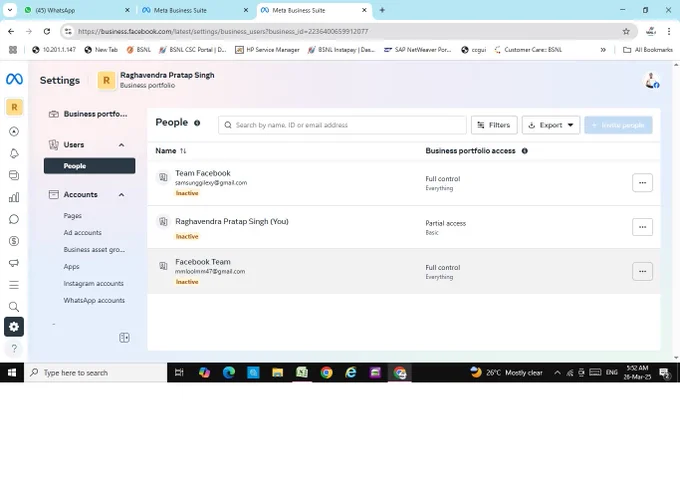Click the Windows taskbar search box
Image resolution: width=680 pixels, height=495 pixels.
click(95, 373)
